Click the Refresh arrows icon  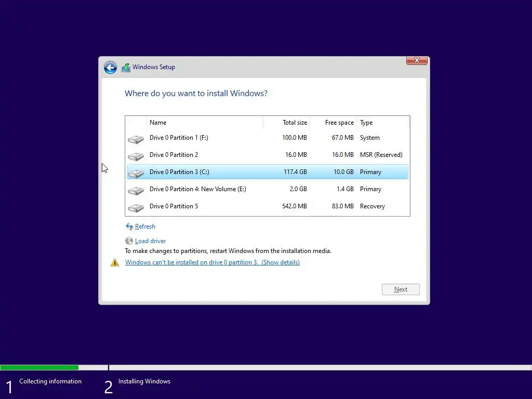click(129, 227)
